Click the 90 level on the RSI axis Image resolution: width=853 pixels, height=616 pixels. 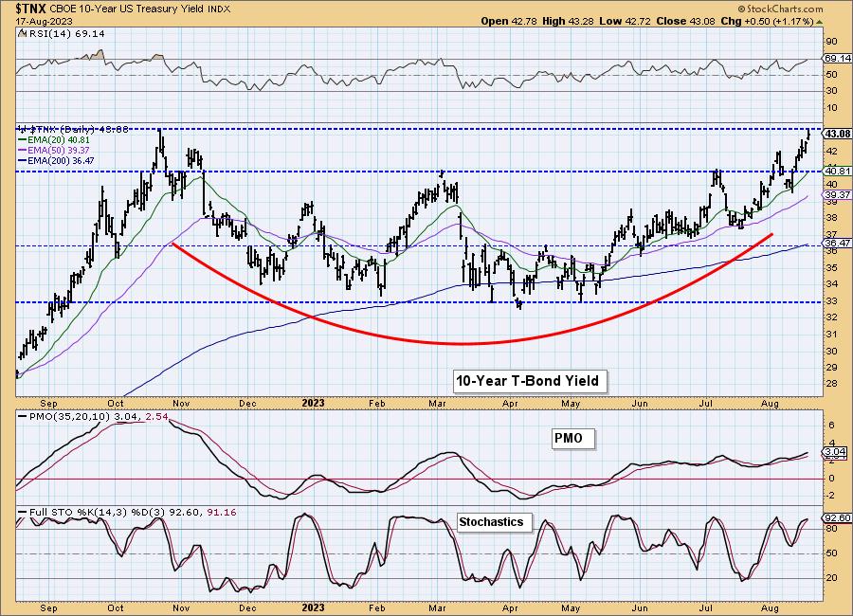(x=832, y=42)
